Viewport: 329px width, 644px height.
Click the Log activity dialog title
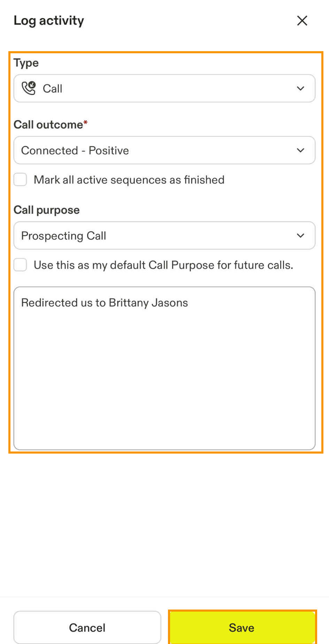tap(49, 21)
